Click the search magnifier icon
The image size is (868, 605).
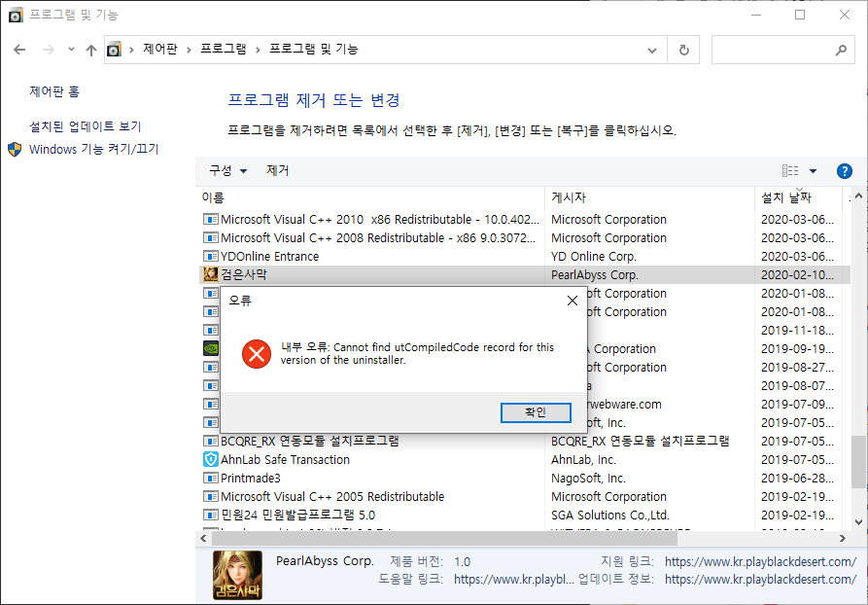coord(841,50)
